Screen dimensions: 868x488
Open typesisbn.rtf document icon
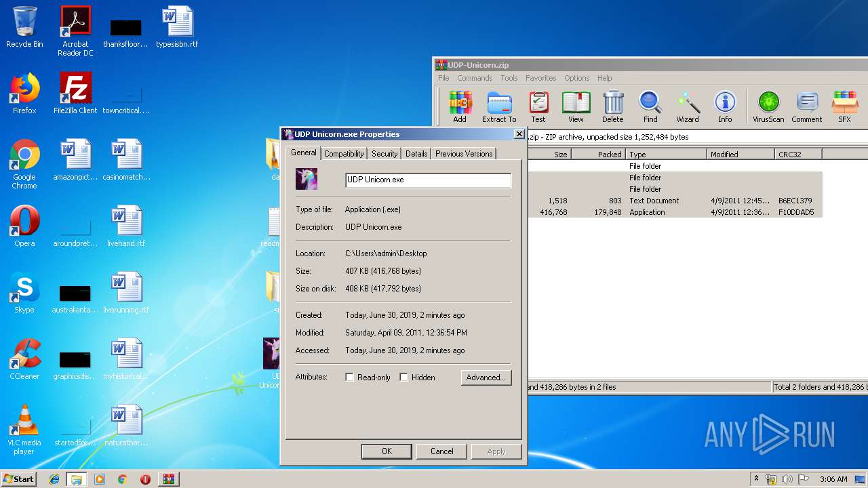click(177, 27)
